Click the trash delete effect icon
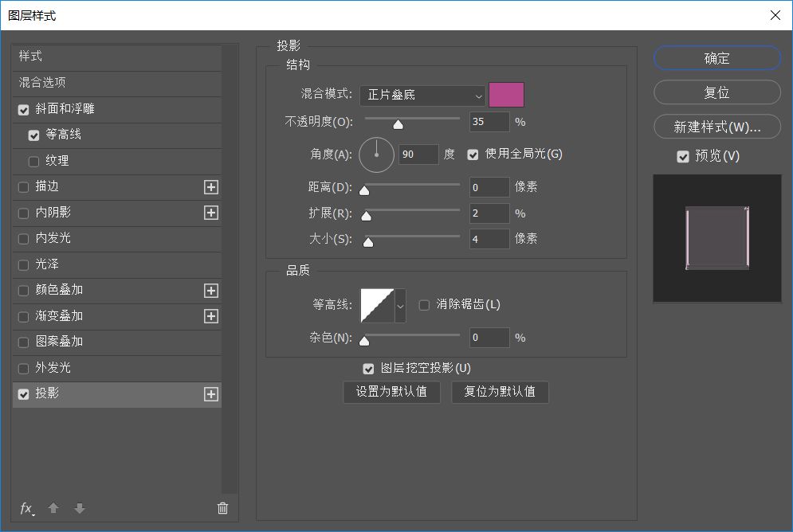The width and height of the screenshot is (793, 532). tap(222, 508)
